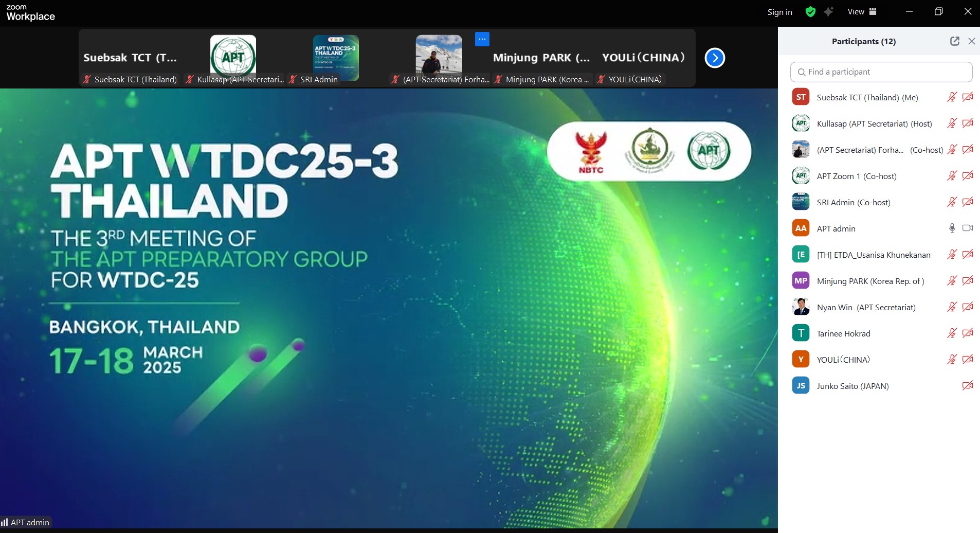This screenshot has height=533, width=980.
Task: Click video-off icon for Junko Saito
Action: 968,385
